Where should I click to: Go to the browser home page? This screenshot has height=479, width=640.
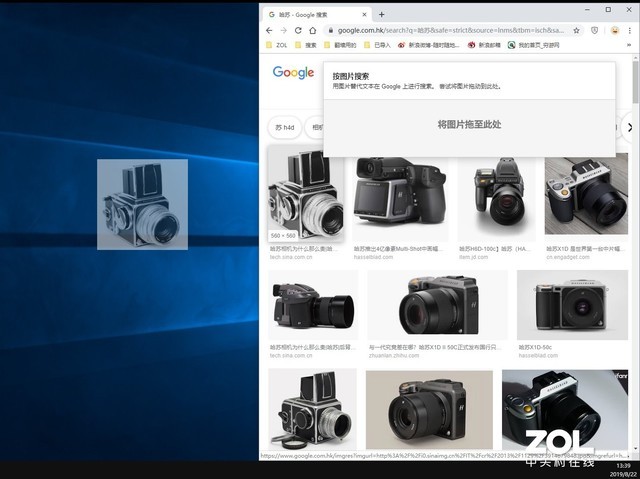pos(312,30)
